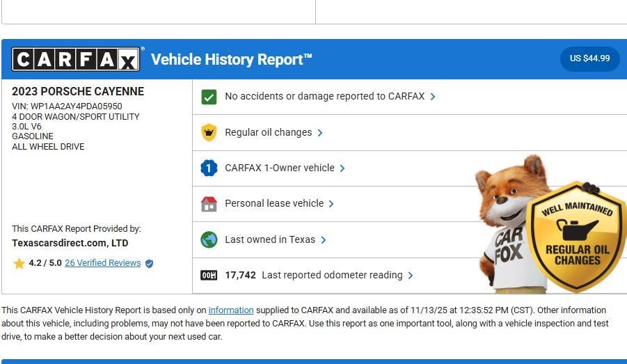Click the personal lease house icon
This screenshot has height=364, width=627.
click(x=209, y=204)
